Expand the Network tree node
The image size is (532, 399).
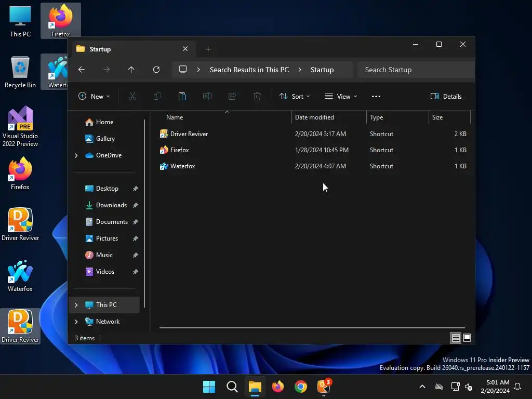[76, 322]
